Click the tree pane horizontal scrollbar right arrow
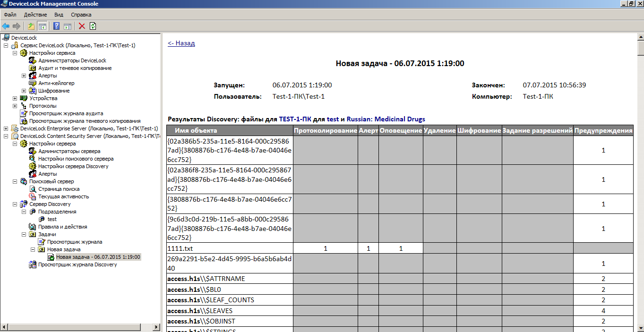Viewport: 644px width, 332px height. coord(157,327)
